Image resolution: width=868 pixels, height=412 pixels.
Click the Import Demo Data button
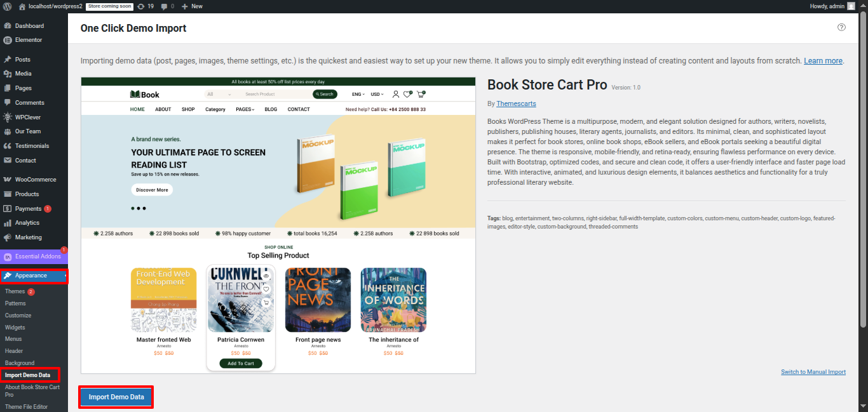[116, 397]
